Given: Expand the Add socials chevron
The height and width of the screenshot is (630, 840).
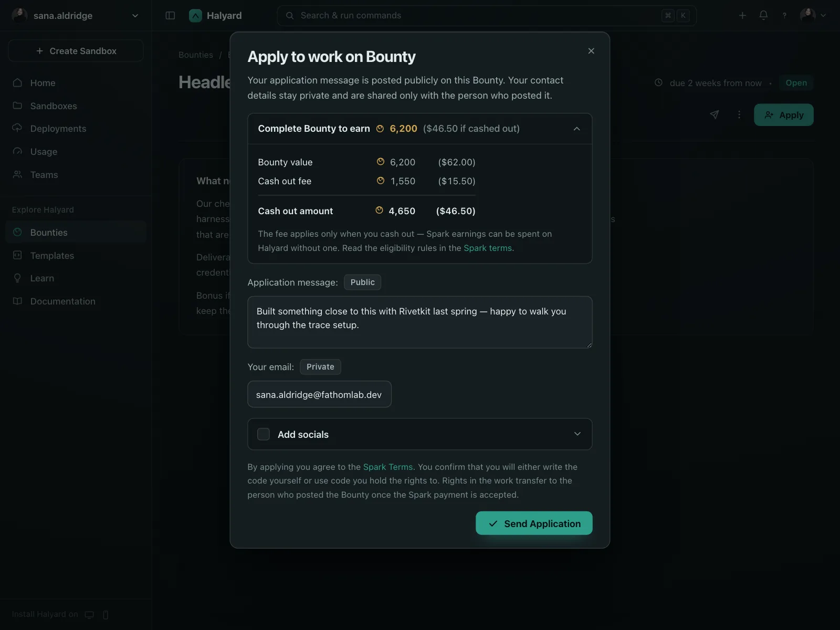Looking at the screenshot, I should (x=577, y=434).
